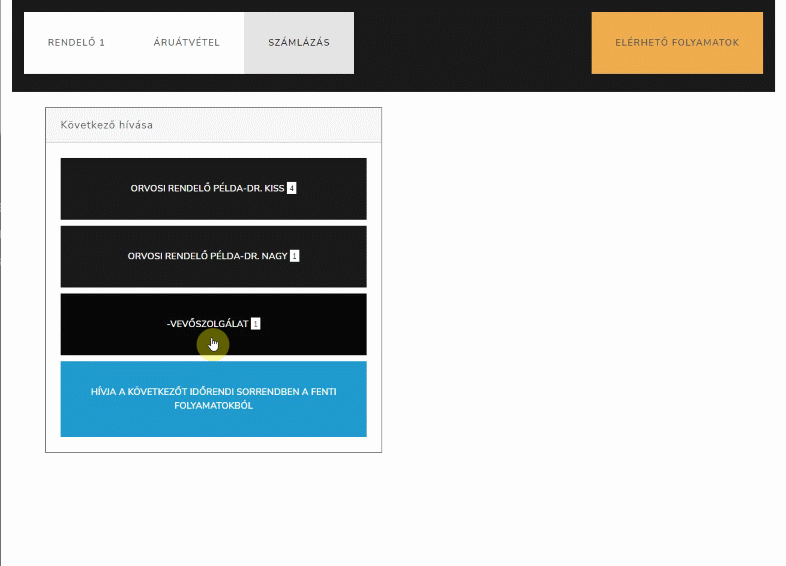The image size is (786, 566).
Task: Switch to the Áruátvétel tab
Action: point(186,43)
